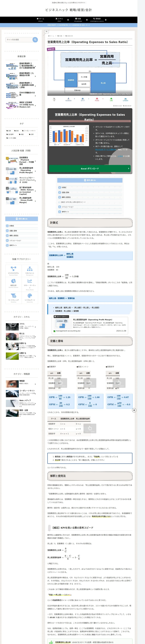This screenshot has width=145, height=644.
Task: Collapse the article table of contents
Action: pyautogui.click(x=90, y=180)
